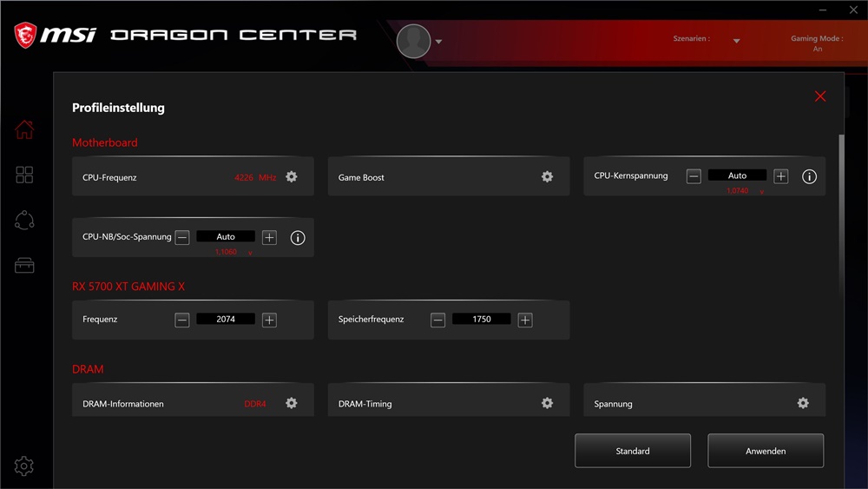Open the feature grid sidebar icon
The height and width of the screenshot is (489, 868).
(x=24, y=175)
